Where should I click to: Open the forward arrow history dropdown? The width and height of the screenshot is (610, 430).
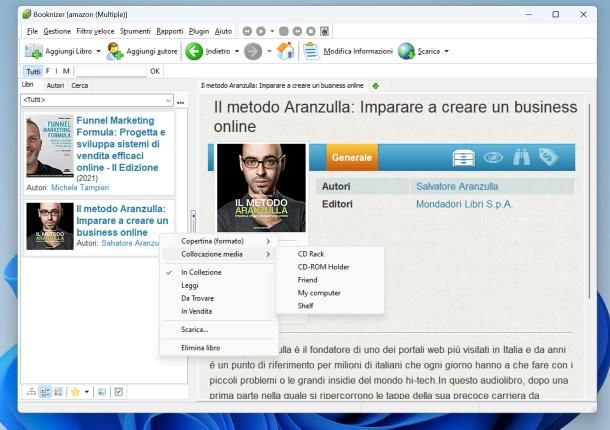tap(269, 51)
